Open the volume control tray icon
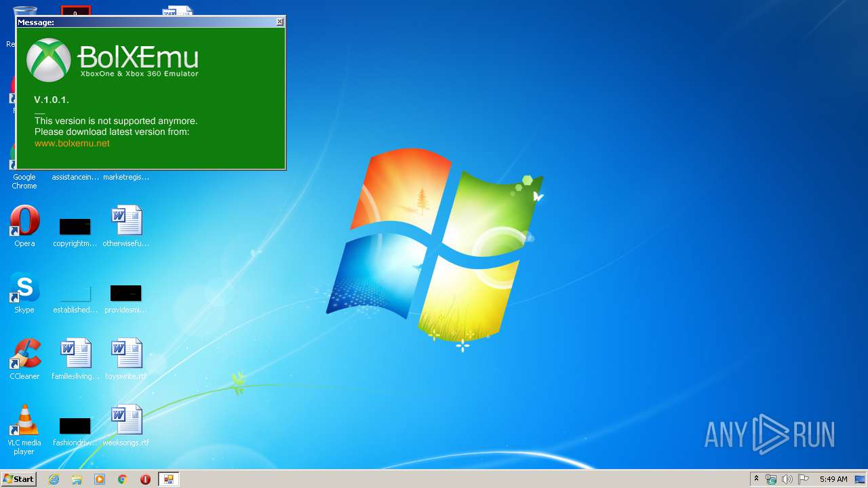Screen dimensions: 868x488 tap(787, 479)
